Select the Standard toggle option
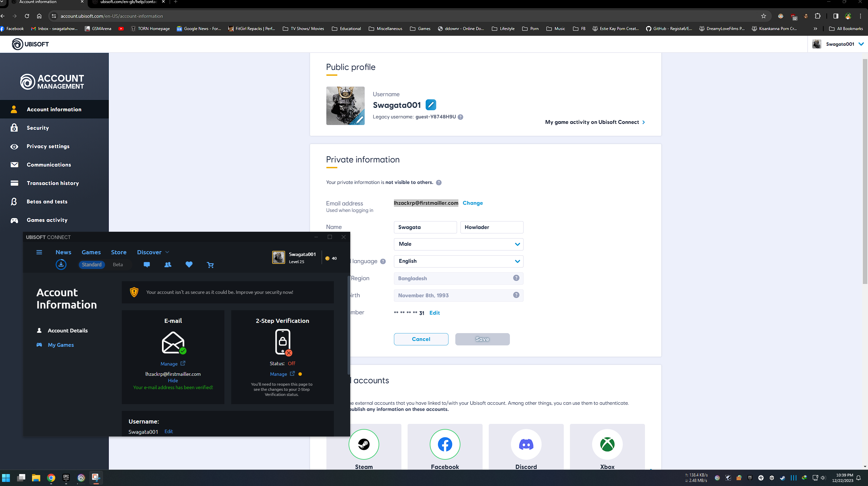 click(91, 265)
